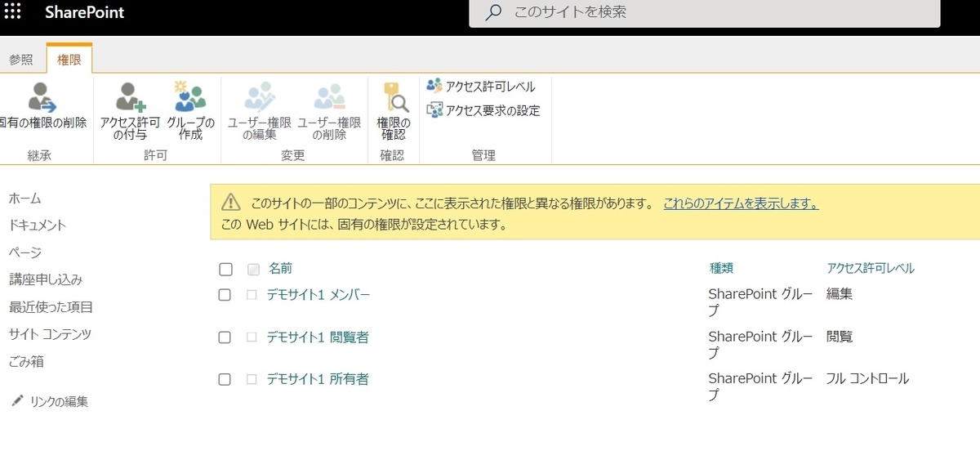Click the SharePoint title in header

(85, 13)
